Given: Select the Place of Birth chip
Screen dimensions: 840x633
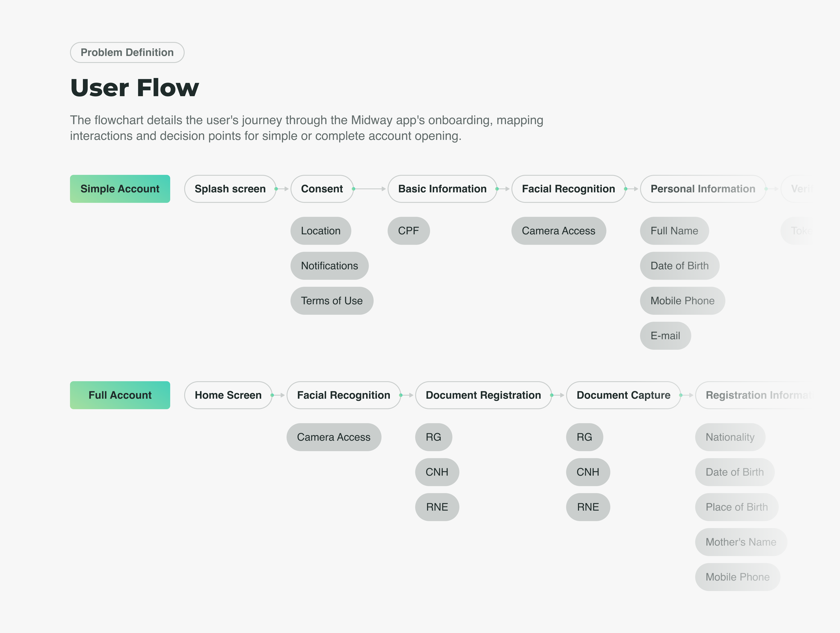Looking at the screenshot, I should (736, 507).
